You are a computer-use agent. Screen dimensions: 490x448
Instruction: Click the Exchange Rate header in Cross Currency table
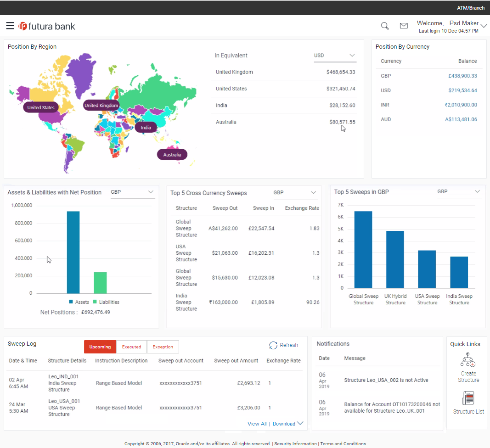click(302, 208)
